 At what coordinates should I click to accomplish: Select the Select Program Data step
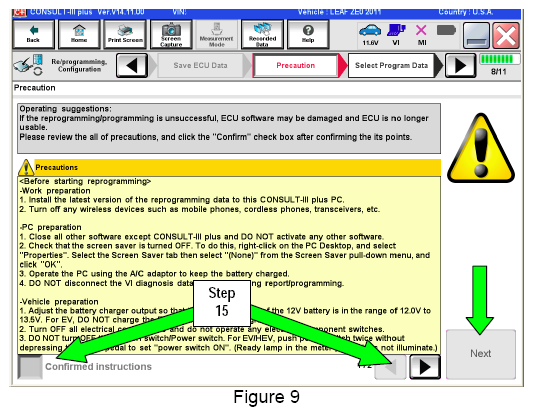pos(391,65)
